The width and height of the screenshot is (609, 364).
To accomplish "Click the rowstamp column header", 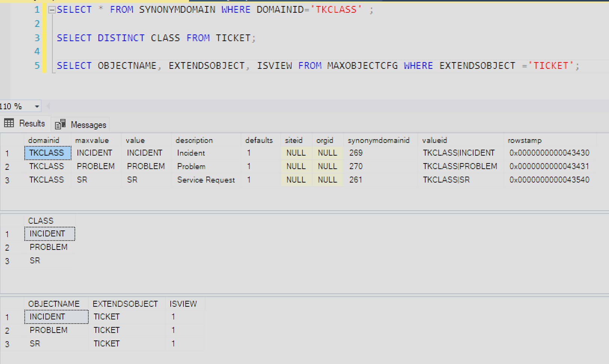I will [524, 140].
